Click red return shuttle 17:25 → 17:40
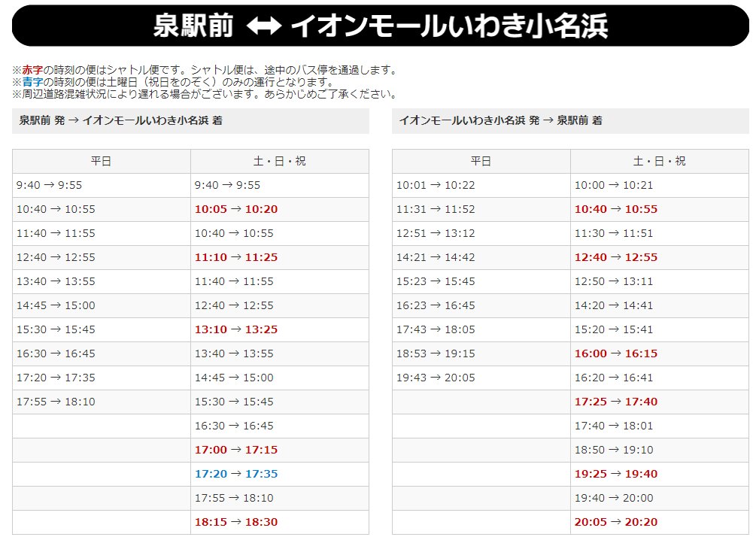 coord(616,402)
